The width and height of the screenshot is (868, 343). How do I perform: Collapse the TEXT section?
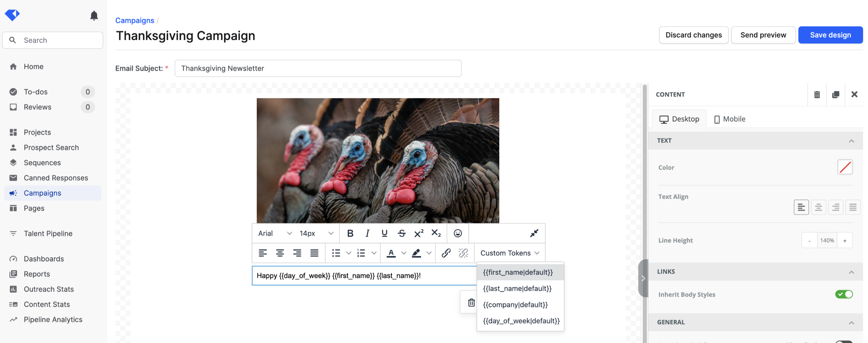852,141
